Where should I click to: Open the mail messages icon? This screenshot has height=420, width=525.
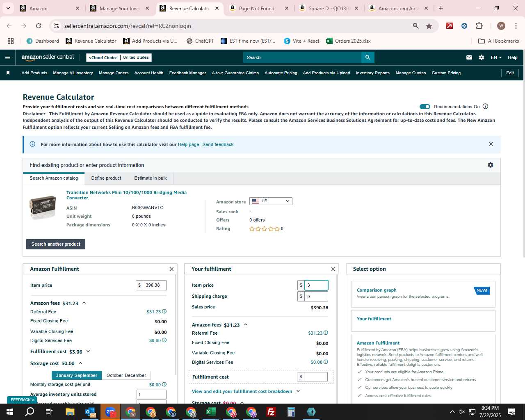469,57
